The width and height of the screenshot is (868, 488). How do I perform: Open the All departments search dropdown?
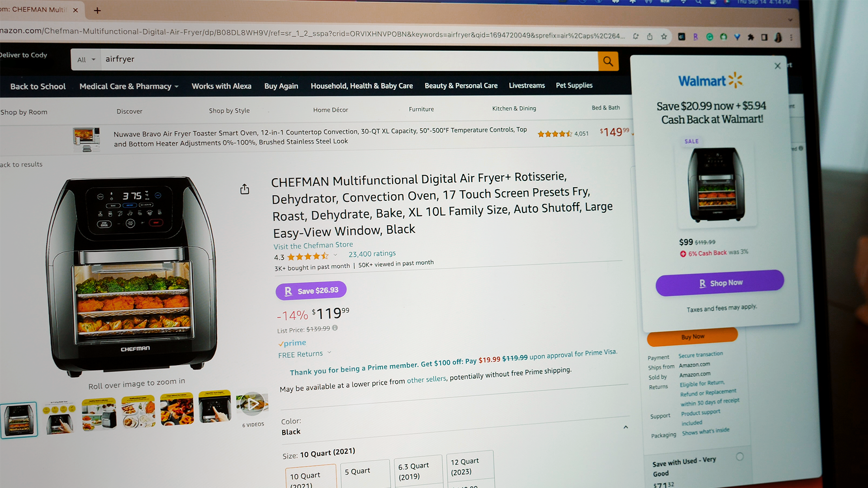(86, 60)
